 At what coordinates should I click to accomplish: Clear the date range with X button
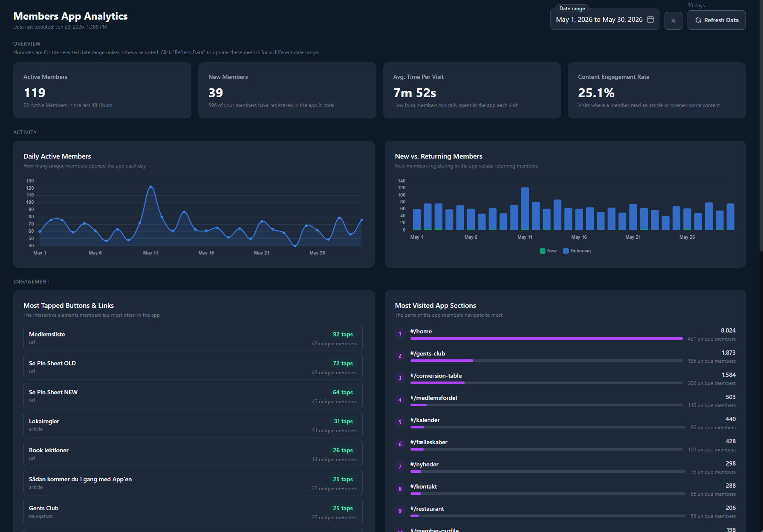tap(673, 20)
